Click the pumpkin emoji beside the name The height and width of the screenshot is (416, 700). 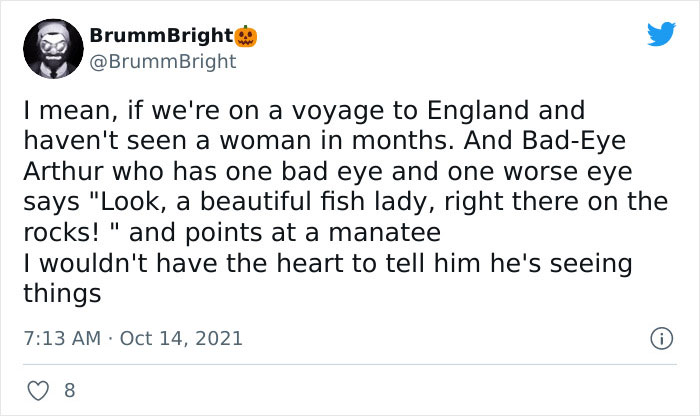(246, 37)
